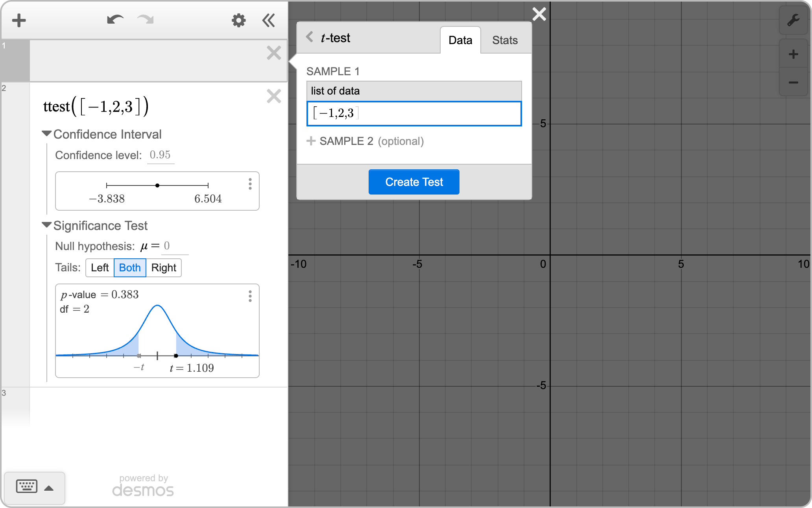Click the list of data input field
The image size is (812, 508).
(x=414, y=114)
